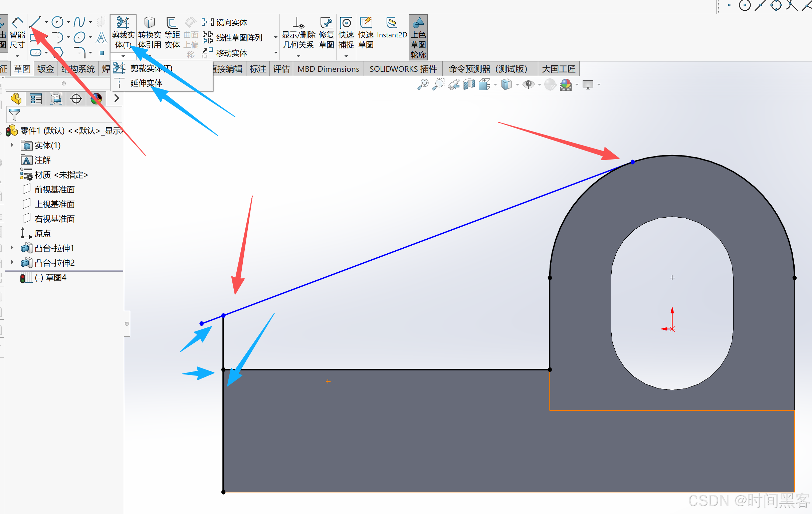
Task: Switch to the 钣金 tab
Action: click(x=45, y=69)
